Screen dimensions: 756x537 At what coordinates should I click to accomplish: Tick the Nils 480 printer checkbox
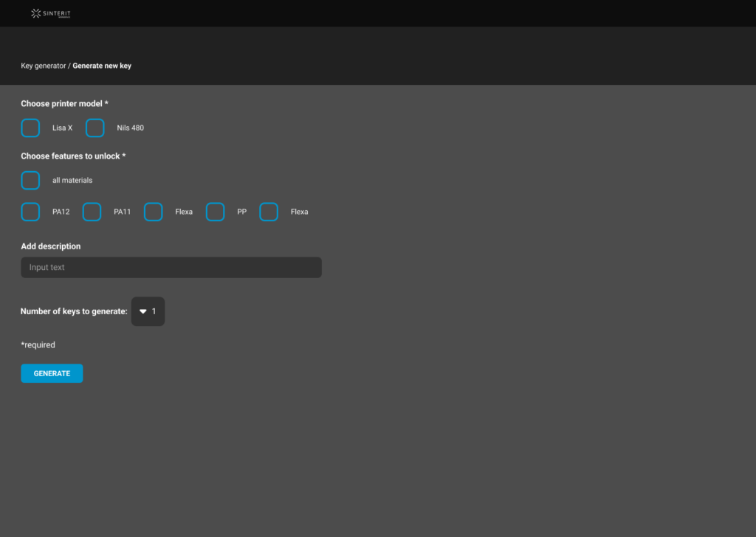point(95,128)
